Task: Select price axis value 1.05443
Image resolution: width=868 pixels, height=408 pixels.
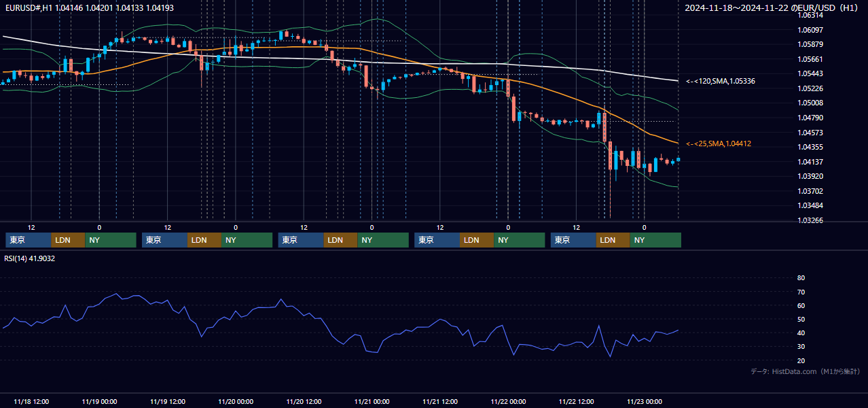Action: [x=810, y=73]
